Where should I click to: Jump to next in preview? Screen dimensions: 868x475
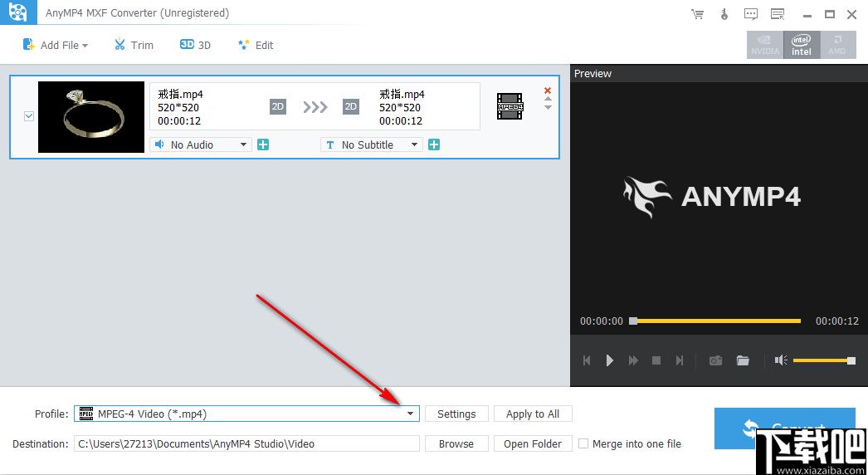pyautogui.click(x=680, y=360)
